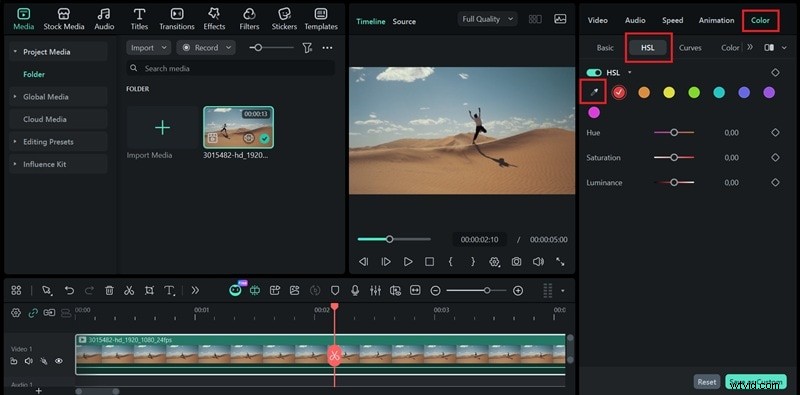Open preview settings gear icon
This screenshot has width=800, height=395.
tap(494, 262)
